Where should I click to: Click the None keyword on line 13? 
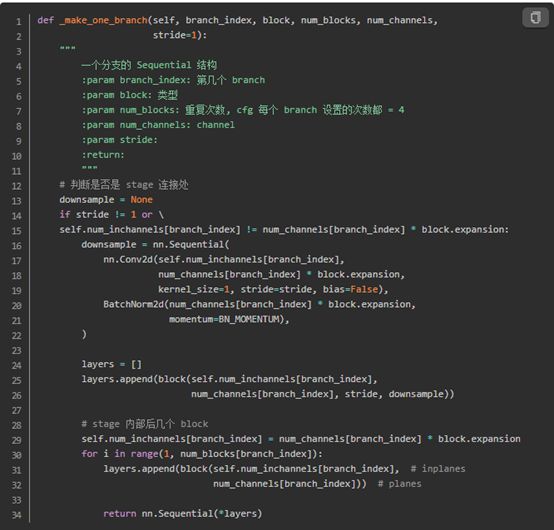[141, 200]
